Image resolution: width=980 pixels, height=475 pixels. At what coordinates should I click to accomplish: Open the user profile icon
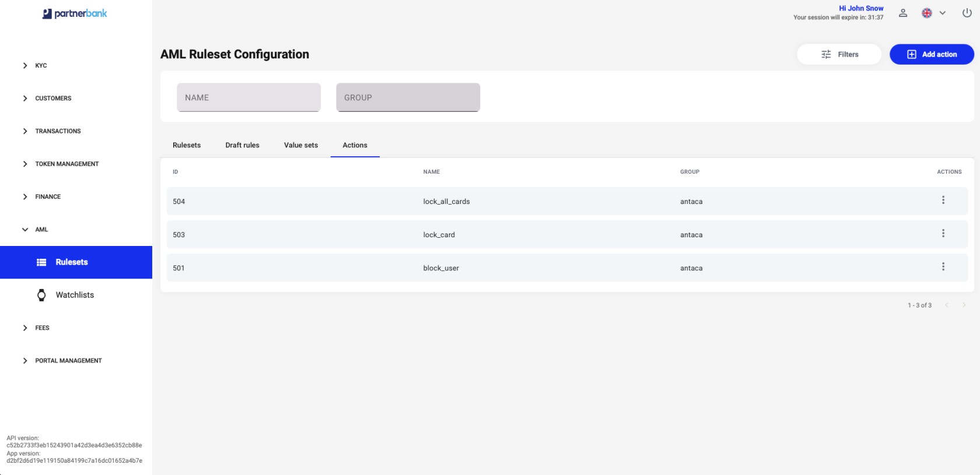click(903, 13)
